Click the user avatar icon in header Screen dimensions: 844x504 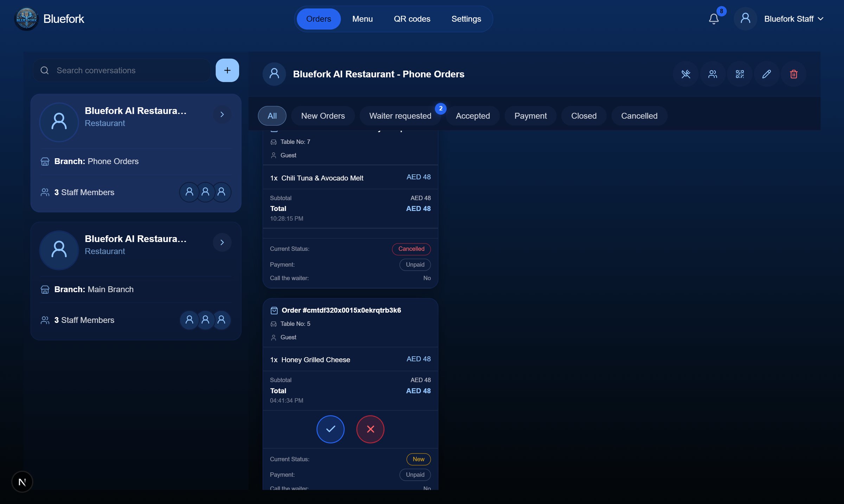(745, 19)
